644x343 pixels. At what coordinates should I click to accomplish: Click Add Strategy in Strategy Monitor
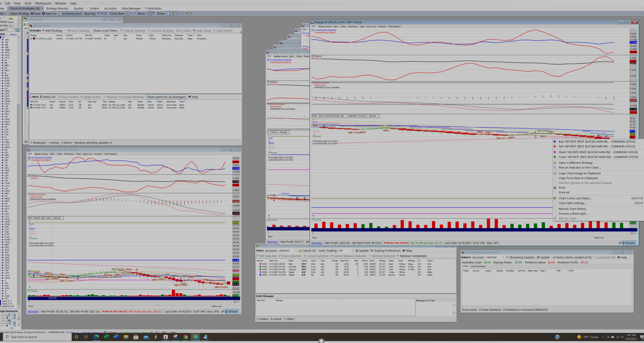click(x=53, y=31)
